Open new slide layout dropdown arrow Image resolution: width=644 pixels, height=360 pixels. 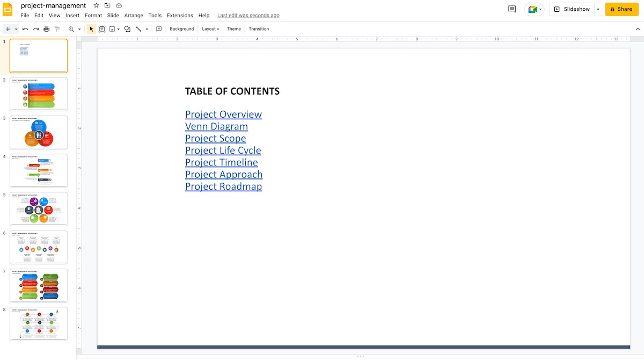(16, 29)
